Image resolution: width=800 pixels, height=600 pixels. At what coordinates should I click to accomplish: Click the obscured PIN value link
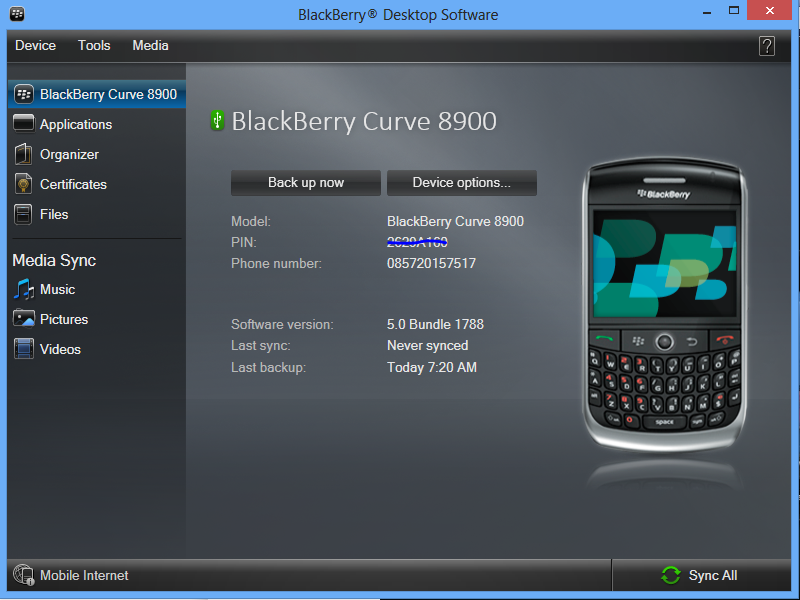(417, 241)
